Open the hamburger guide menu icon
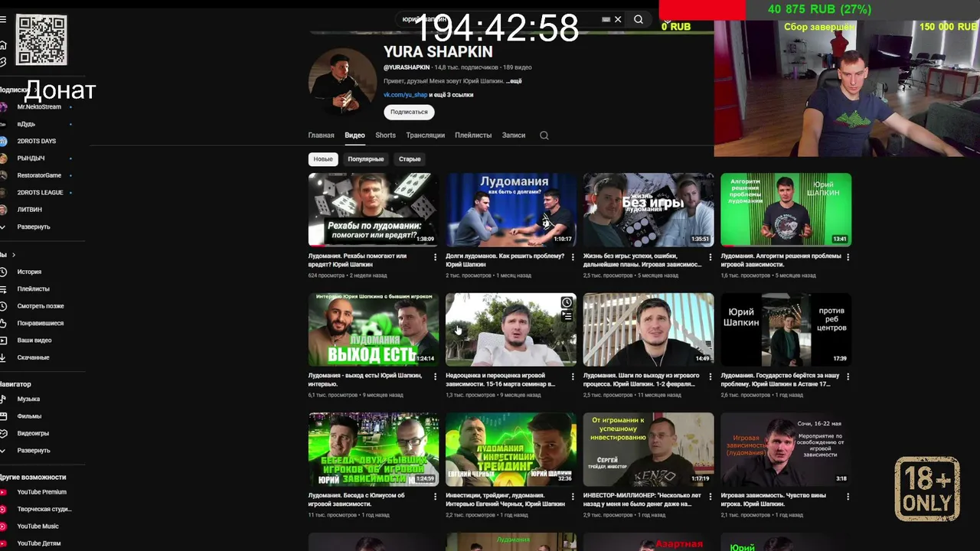Screen dimensions: 980x551 click(x=3, y=19)
